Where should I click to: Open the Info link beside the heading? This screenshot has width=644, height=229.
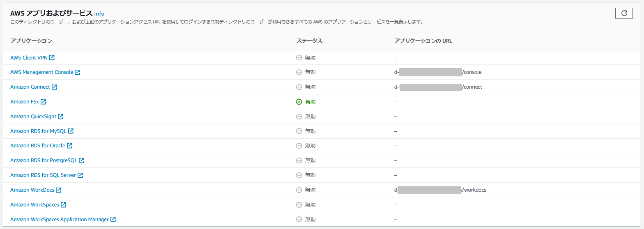pyautogui.click(x=99, y=14)
